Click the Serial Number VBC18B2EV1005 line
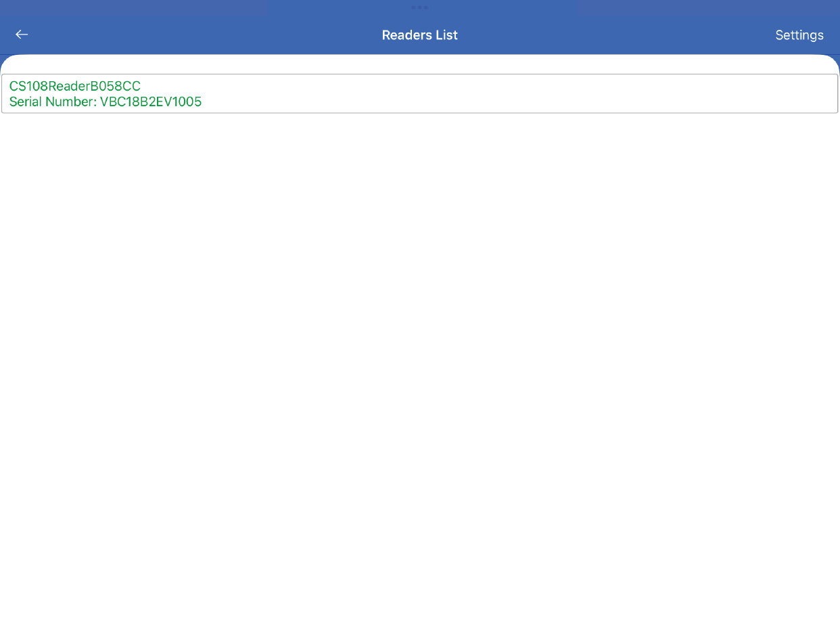This screenshot has width=840, height=632. (x=106, y=102)
